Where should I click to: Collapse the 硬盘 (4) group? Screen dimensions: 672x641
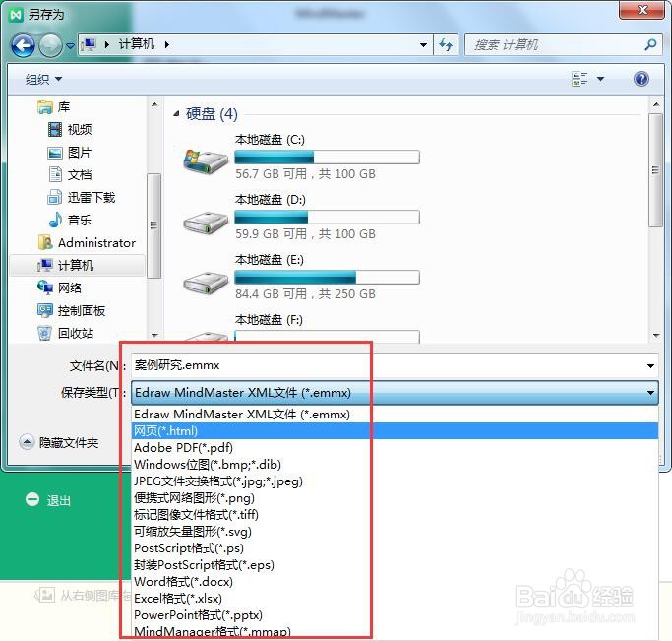point(176,113)
